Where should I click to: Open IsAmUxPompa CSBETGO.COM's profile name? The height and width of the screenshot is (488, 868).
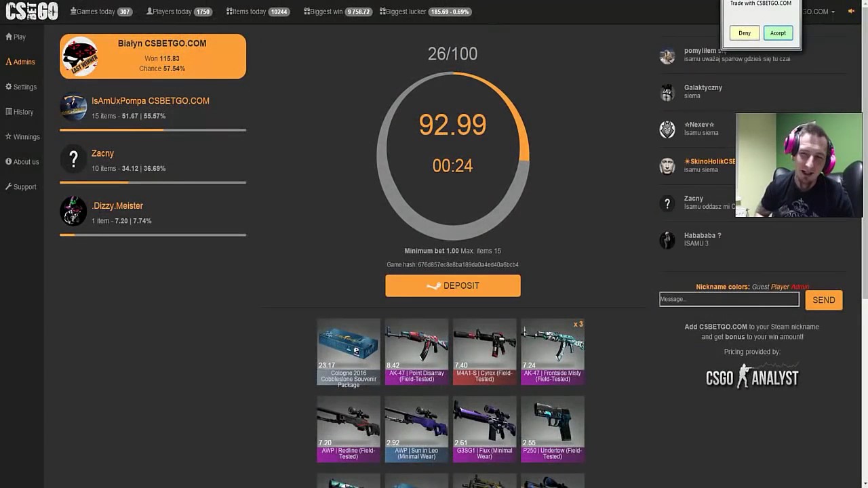coord(151,101)
